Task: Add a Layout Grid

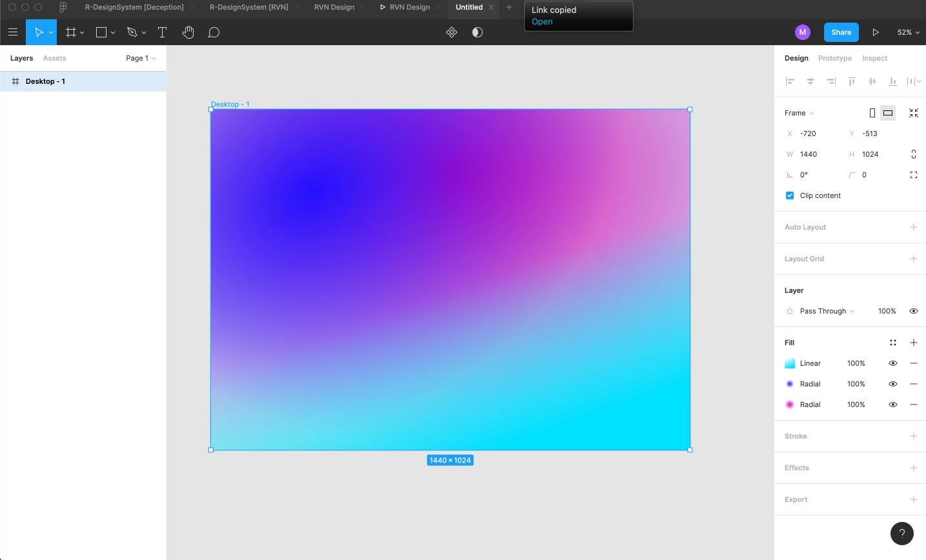Action: [x=914, y=259]
